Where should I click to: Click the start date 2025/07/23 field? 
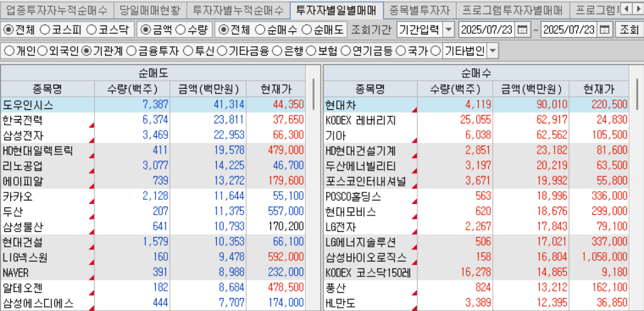[487, 30]
